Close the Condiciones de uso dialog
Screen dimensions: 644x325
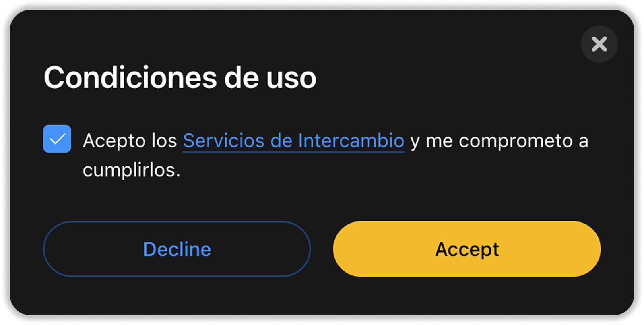point(599,44)
